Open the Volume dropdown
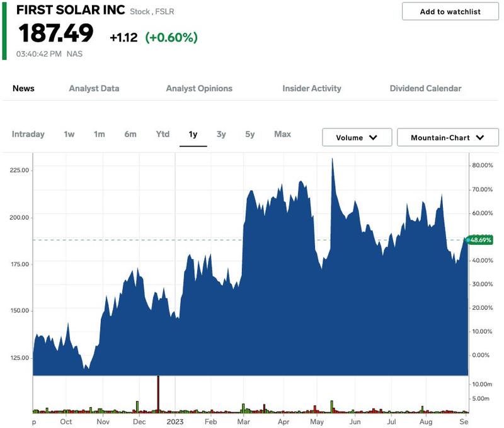Screen dimensions: 504x428 coord(357,137)
